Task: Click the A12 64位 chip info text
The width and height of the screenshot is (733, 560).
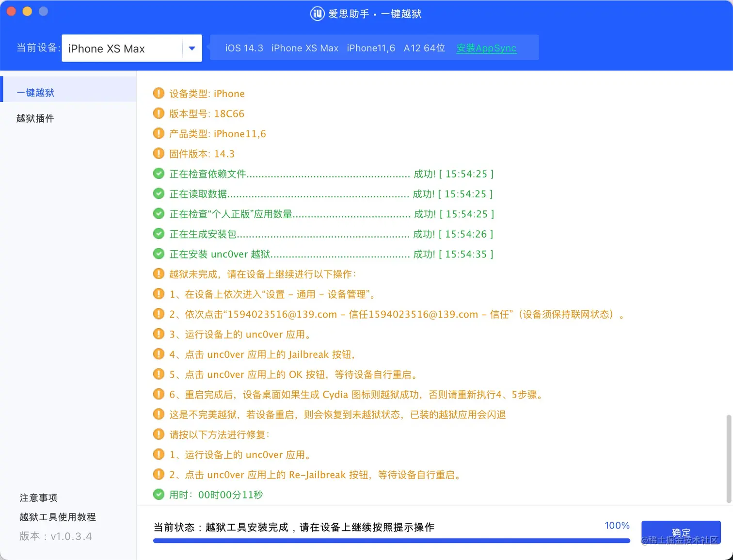Action: (424, 48)
